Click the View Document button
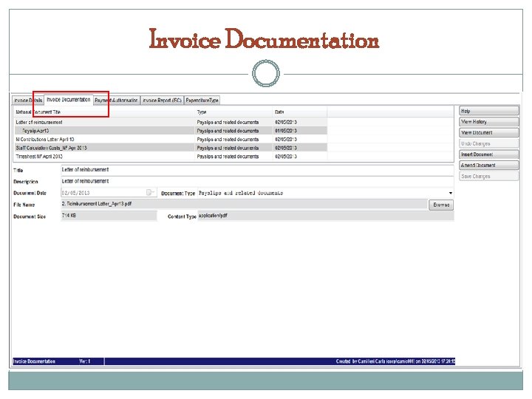The height and width of the screenshot is (399, 532). pyautogui.click(x=489, y=133)
